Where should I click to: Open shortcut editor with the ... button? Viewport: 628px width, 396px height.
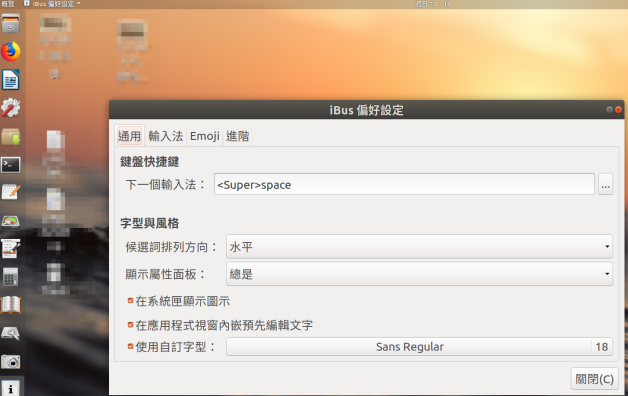pyautogui.click(x=606, y=185)
